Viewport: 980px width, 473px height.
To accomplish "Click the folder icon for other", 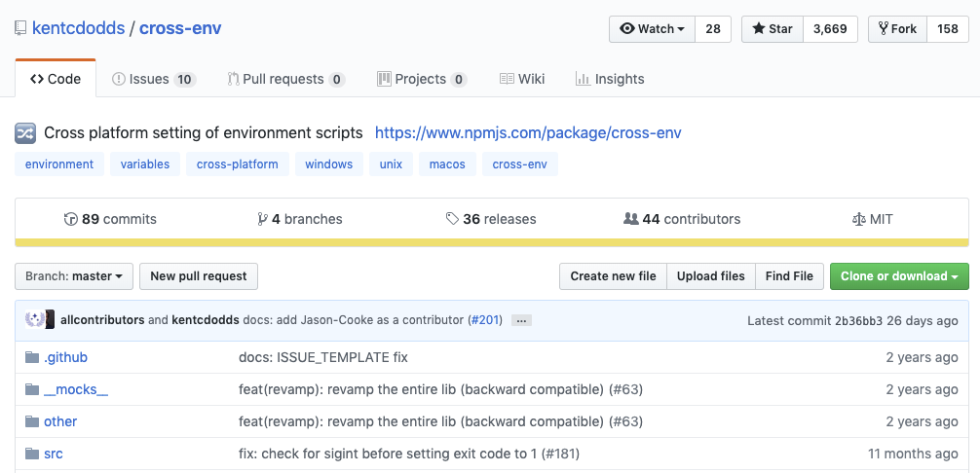I will (x=32, y=421).
